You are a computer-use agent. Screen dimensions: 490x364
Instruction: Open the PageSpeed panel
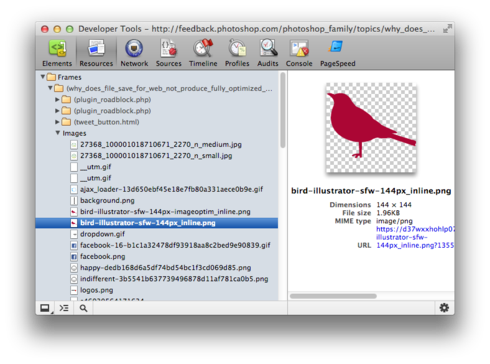337,53
